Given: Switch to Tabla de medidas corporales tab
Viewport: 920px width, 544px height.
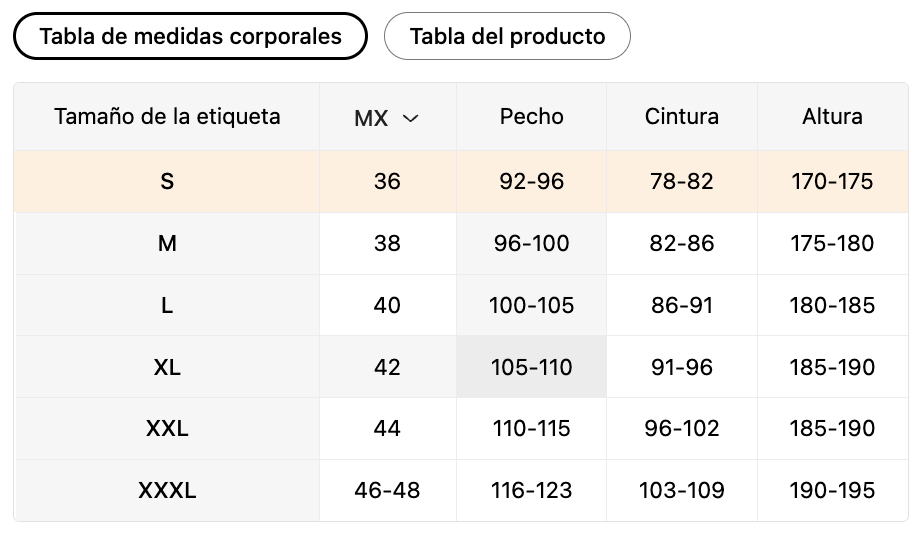Looking at the screenshot, I should (x=190, y=37).
